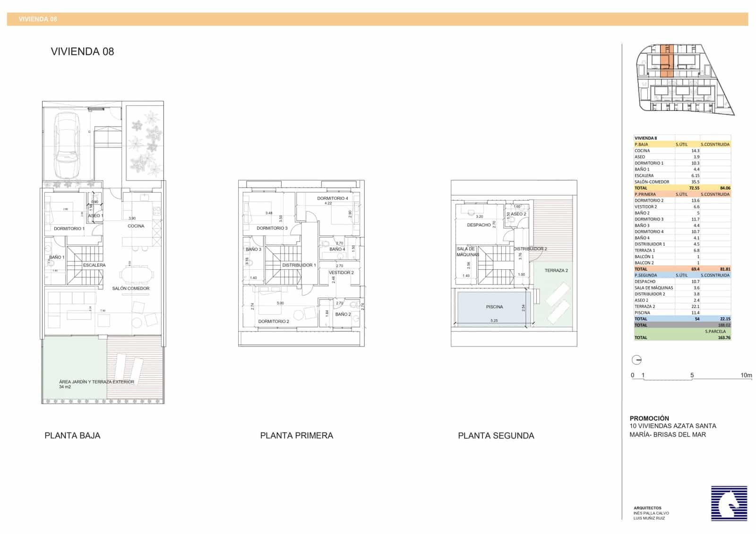Viewport: 756px width, 534px height.
Task: Click the 188.02 grand total cell
Action: coord(724,325)
